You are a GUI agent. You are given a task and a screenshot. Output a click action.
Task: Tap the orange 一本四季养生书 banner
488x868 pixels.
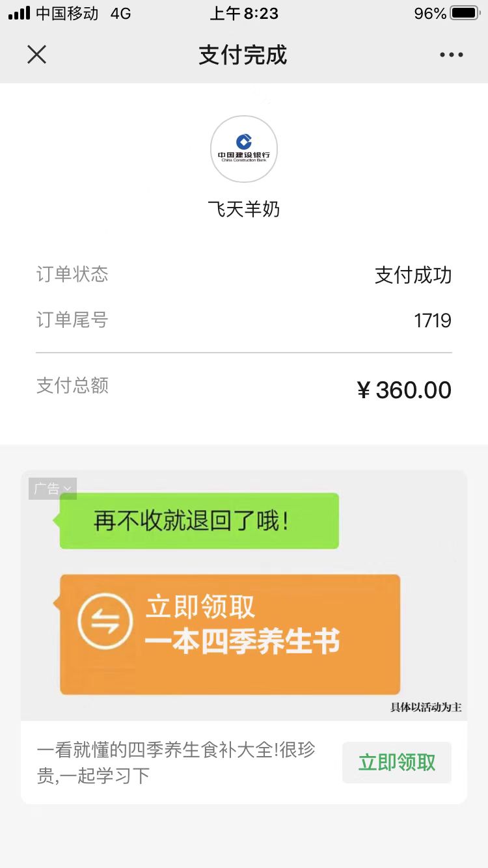[x=230, y=634]
